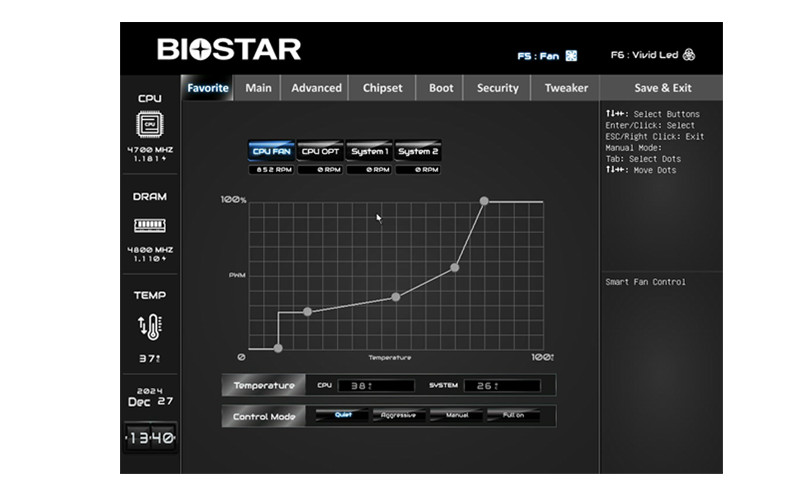Click the thermometer TEMP icon

[150, 327]
